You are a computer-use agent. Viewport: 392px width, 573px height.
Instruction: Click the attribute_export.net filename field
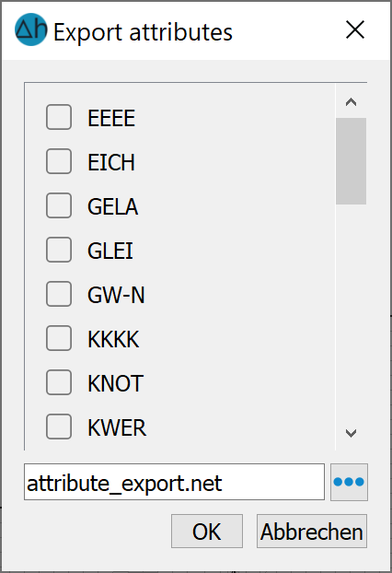[174, 482]
